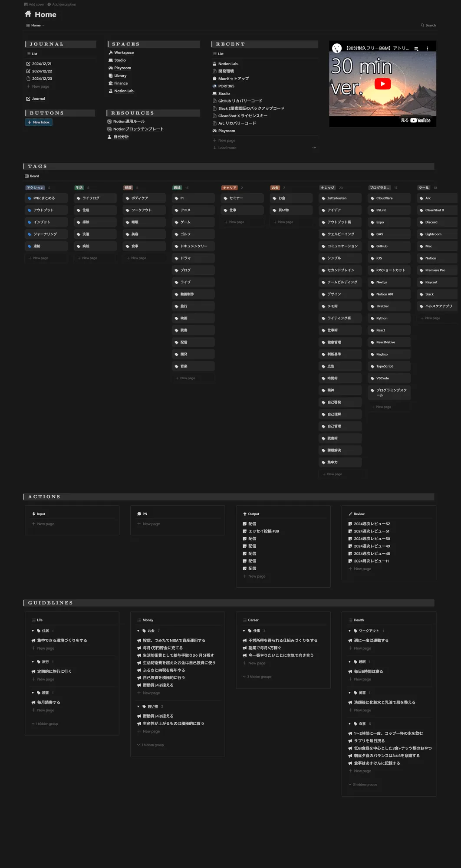The width and height of the screenshot is (461, 868).
Task: Open Playroom in Spaces list
Action: pyautogui.click(x=120, y=68)
